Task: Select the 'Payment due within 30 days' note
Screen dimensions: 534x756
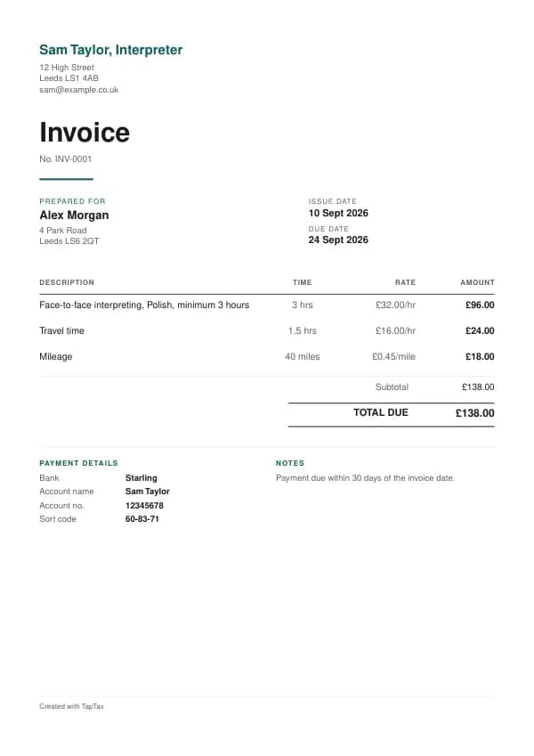Action: pos(365,478)
